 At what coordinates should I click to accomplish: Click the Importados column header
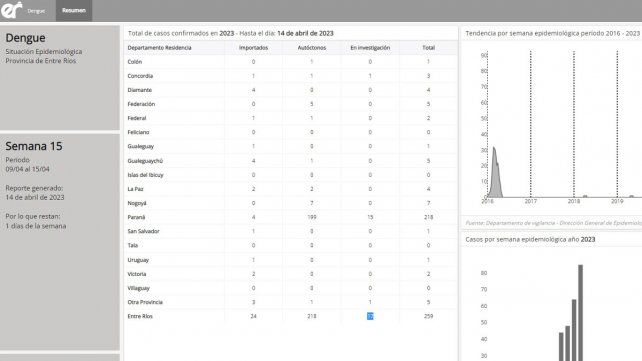253,48
